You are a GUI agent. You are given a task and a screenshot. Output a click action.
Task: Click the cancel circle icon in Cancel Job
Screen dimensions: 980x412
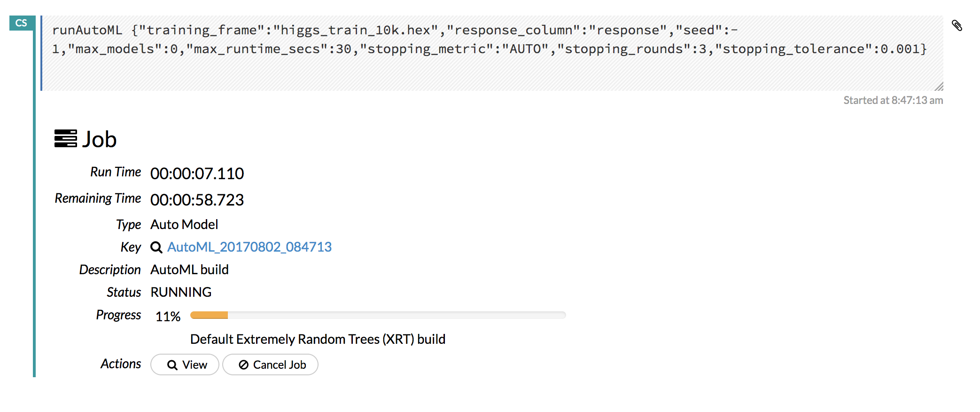pyautogui.click(x=243, y=365)
